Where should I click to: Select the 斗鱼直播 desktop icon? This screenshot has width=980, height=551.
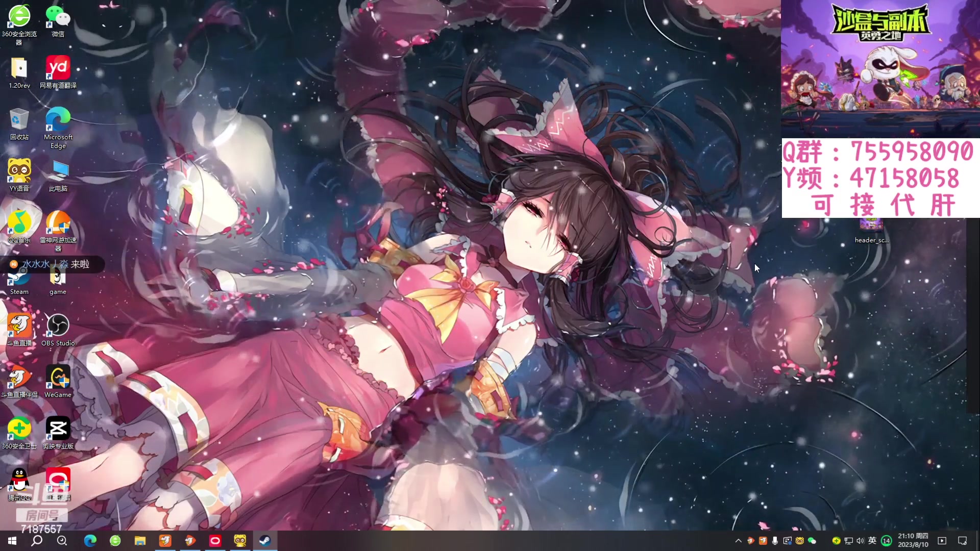click(19, 330)
